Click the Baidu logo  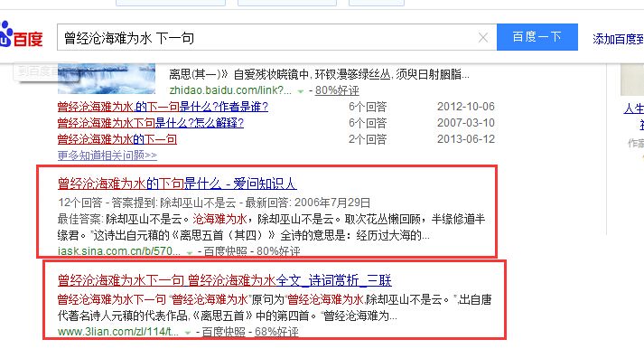(x=22, y=35)
